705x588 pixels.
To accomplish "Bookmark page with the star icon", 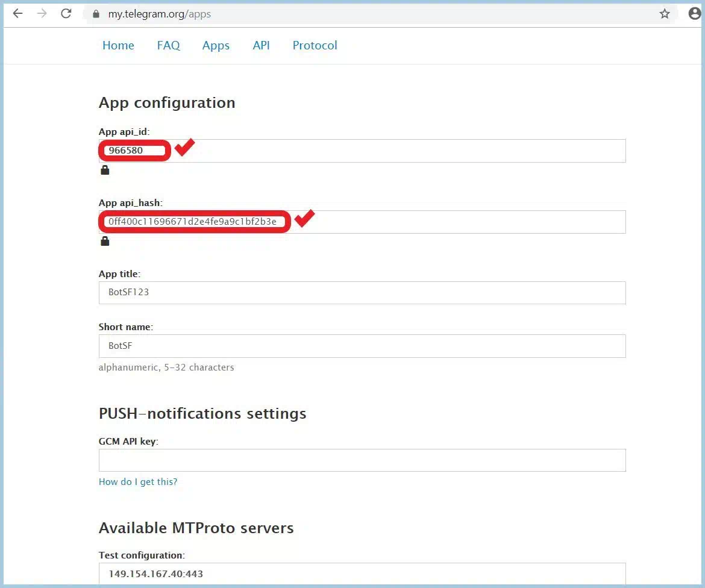I will click(665, 14).
